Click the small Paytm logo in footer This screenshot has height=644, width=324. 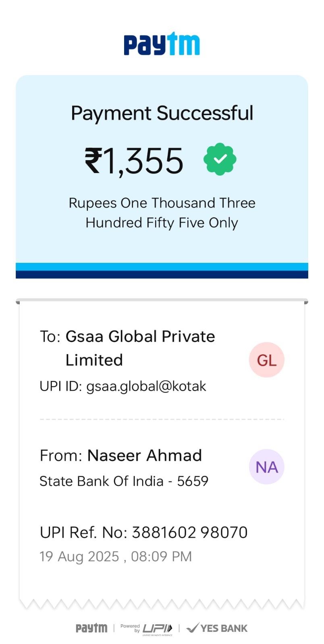pos(91,628)
